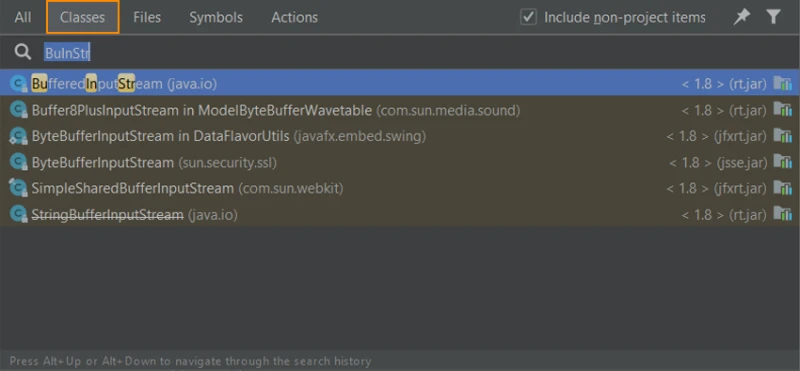Click library icon on jsse.jar row
Viewport: 800px width, 371px height.
[x=782, y=162]
